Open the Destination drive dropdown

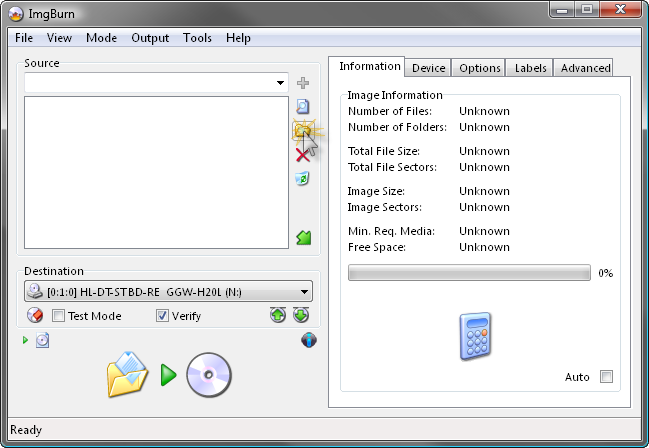click(304, 292)
